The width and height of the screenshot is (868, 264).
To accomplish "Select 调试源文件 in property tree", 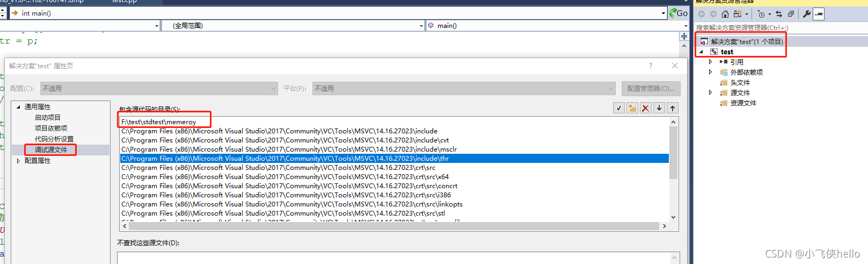I will pyautogui.click(x=51, y=149).
